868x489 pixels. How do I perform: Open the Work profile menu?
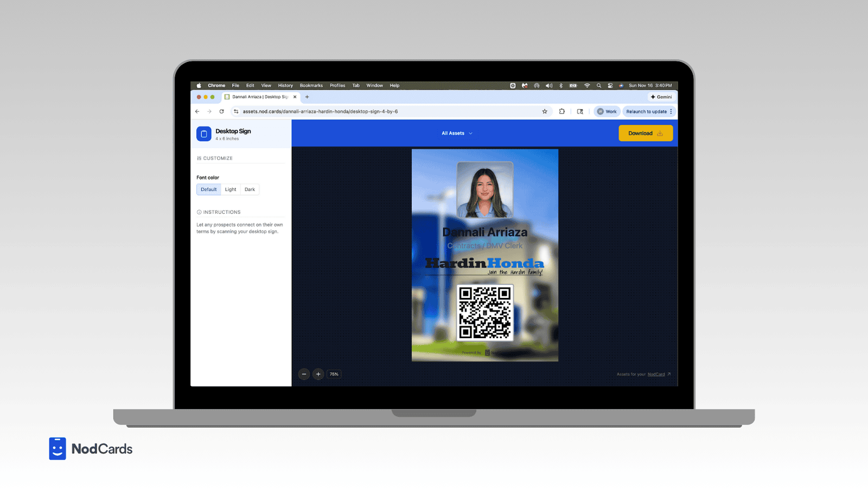607,111
